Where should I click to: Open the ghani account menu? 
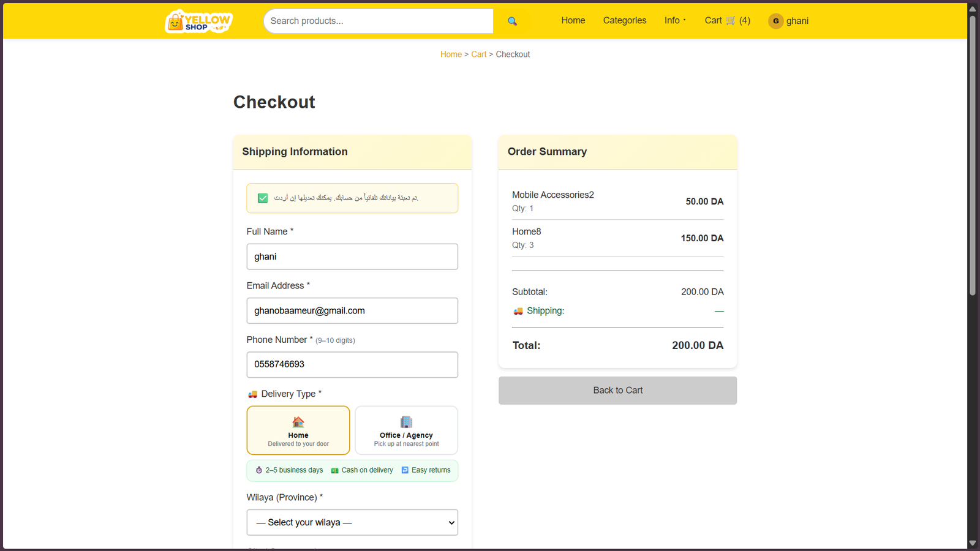click(x=789, y=21)
